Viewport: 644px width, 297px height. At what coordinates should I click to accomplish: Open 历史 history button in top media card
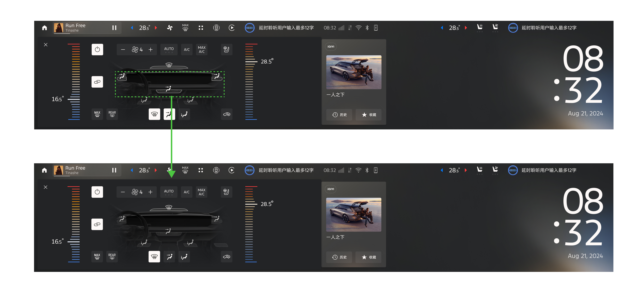tap(339, 115)
